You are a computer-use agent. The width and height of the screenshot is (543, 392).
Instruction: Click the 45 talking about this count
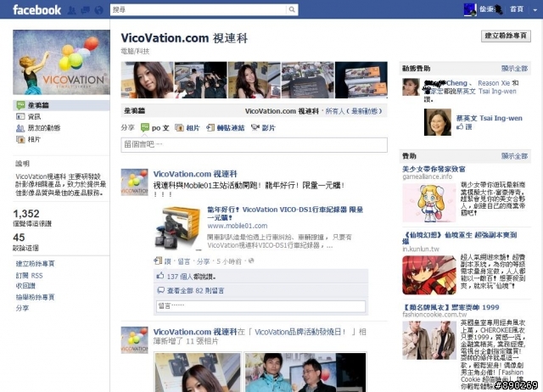pyautogui.click(x=19, y=238)
